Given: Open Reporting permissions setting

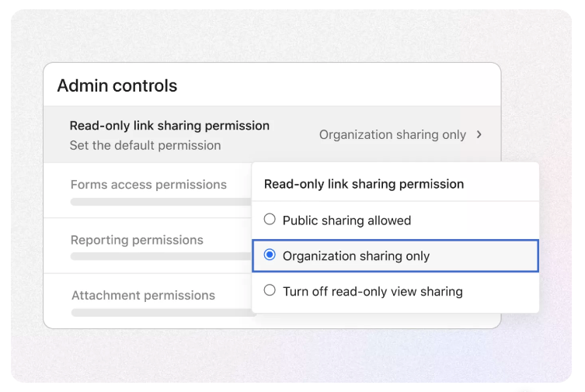Looking at the screenshot, I should pos(137,240).
